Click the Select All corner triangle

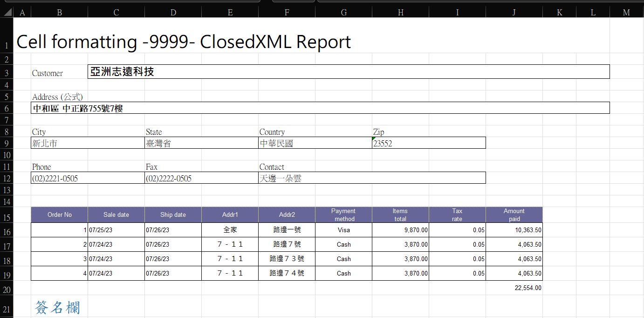[7, 13]
